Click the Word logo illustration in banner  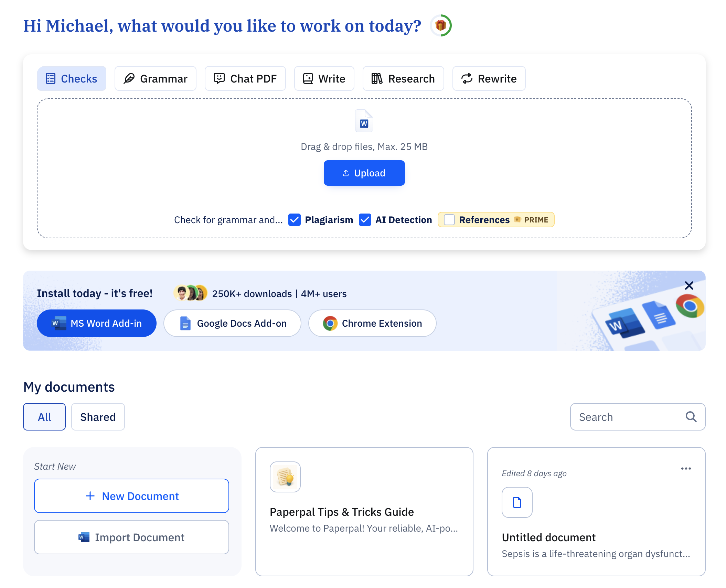point(624,323)
